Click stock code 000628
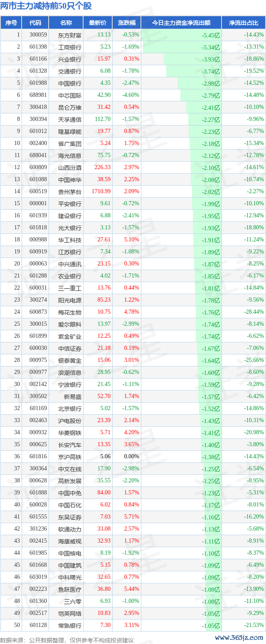This screenshot has height=644, width=266. click(38, 481)
